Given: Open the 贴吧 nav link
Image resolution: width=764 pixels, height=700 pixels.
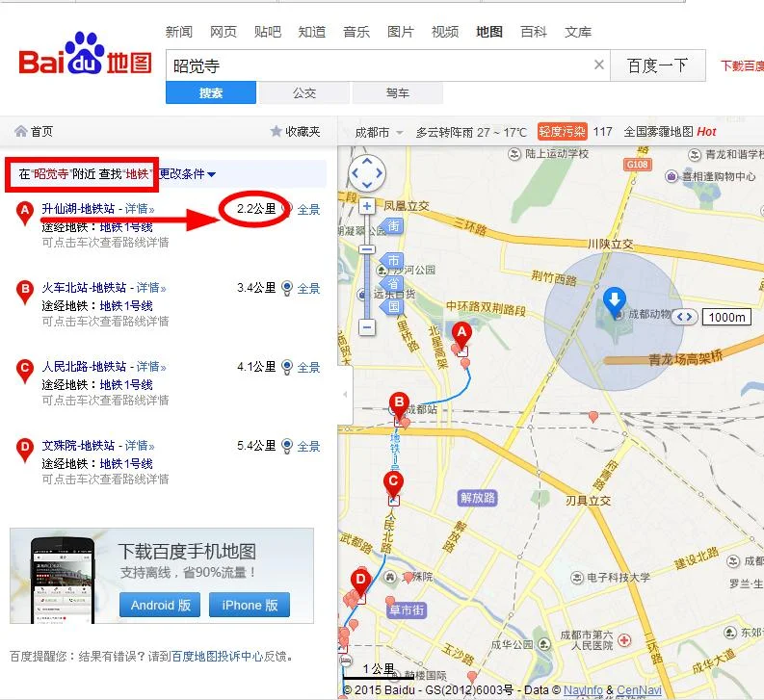Looking at the screenshot, I should [268, 32].
